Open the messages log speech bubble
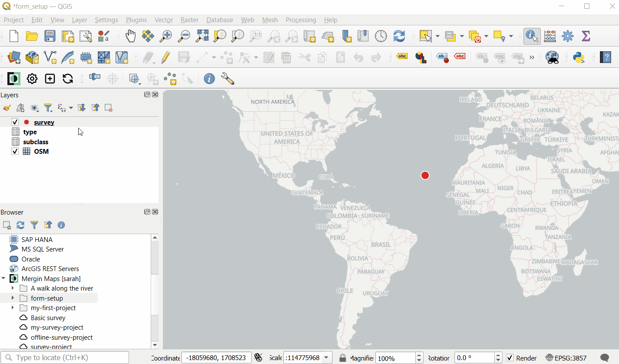The height and width of the screenshot is (364, 619). pos(604,358)
